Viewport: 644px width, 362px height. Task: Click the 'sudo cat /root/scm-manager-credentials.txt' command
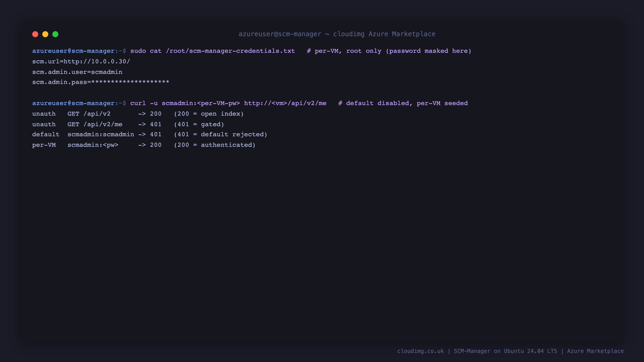[x=212, y=51]
